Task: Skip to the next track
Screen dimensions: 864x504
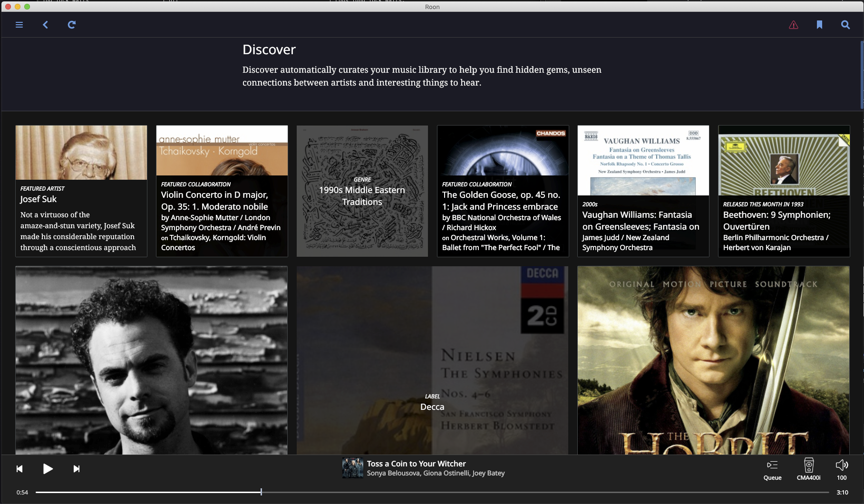Action: (x=77, y=469)
